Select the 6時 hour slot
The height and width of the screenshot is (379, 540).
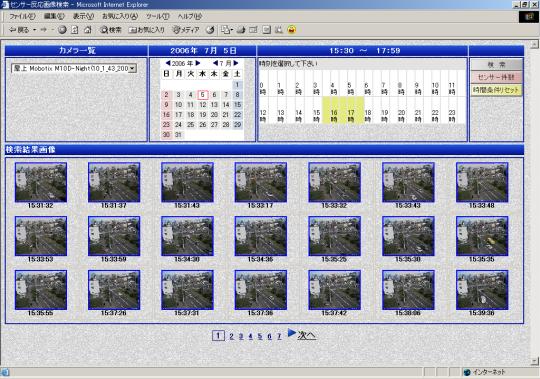(x=366, y=88)
